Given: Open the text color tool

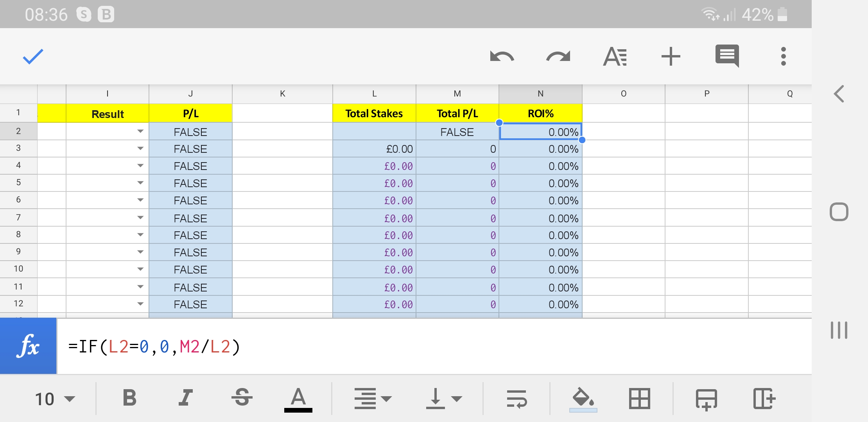Looking at the screenshot, I should click(x=298, y=399).
